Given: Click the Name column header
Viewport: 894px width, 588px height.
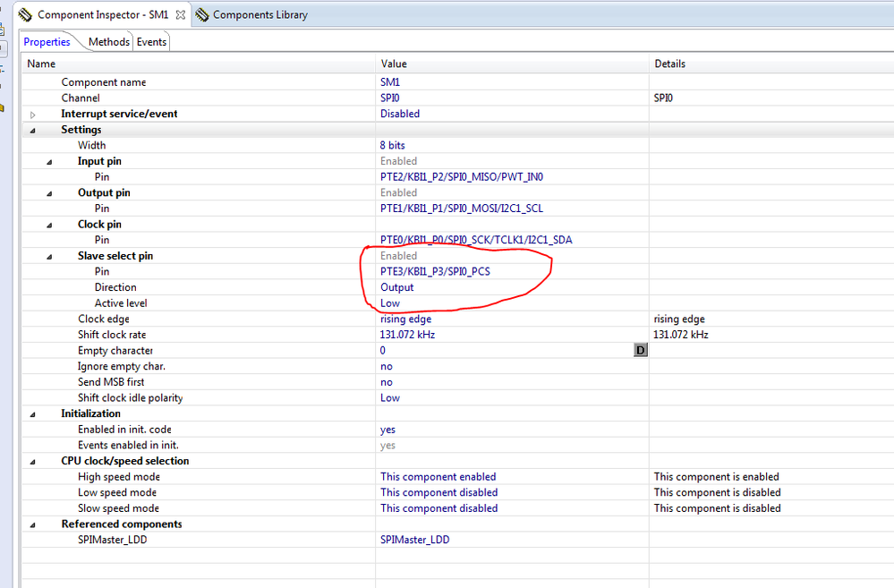Looking at the screenshot, I should 41,64.
